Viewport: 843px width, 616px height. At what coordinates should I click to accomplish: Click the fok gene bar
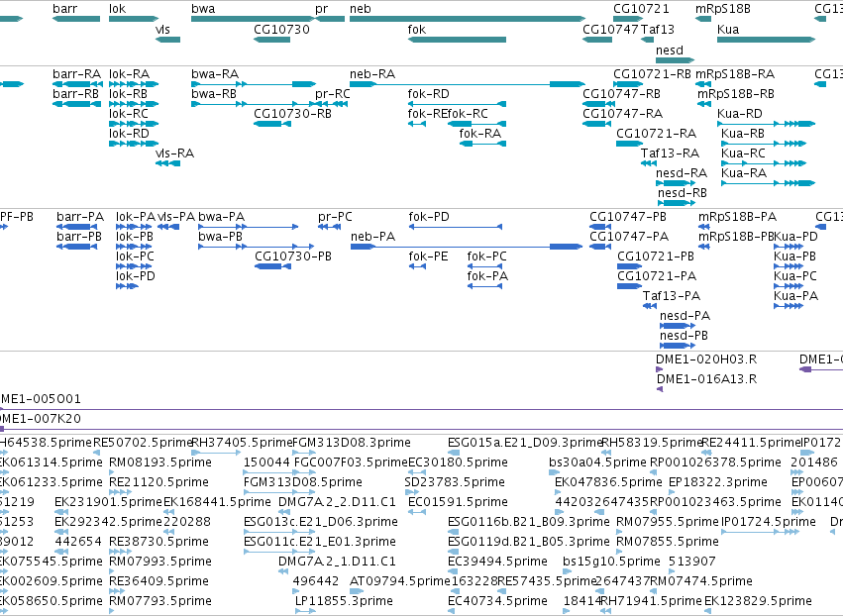coord(457,40)
